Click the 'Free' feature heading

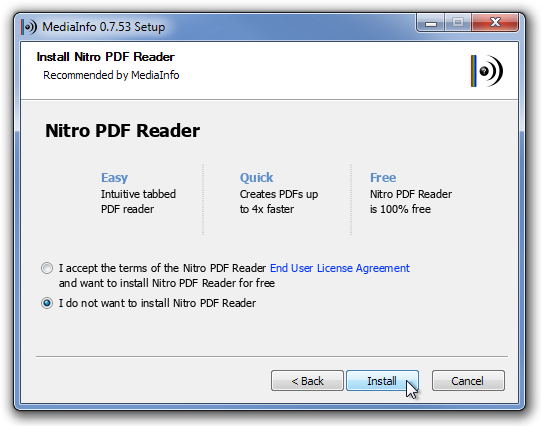(383, 178)
